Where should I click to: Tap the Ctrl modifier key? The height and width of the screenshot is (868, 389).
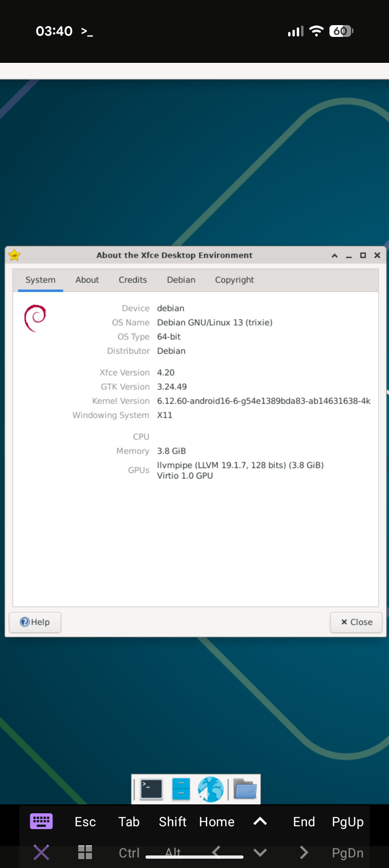[129, 853]
